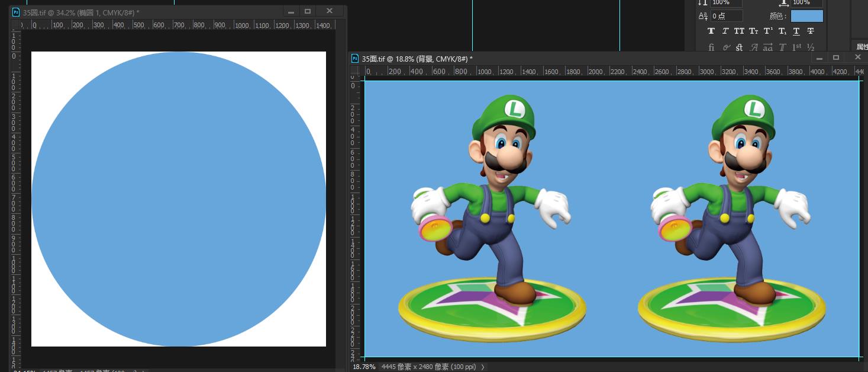Maximize the 35面.tif document window
Viewport: 868px width, 372px height.
pos(836,58)
